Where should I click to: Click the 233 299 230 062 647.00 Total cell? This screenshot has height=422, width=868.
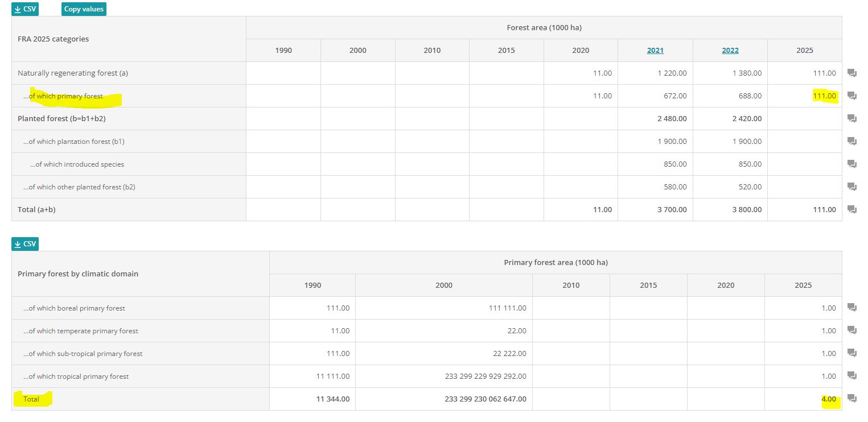click(x=485, y=399)
